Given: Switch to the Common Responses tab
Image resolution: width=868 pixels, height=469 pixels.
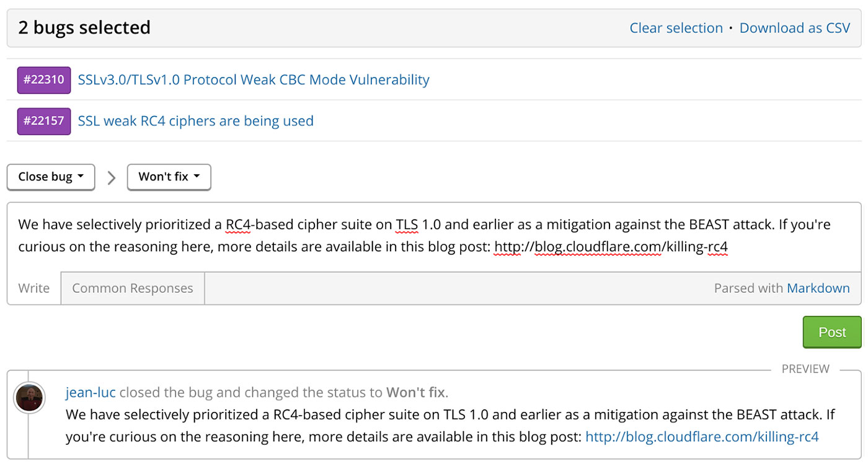Looking at the screenshot, I should click(x=132, y=288).
